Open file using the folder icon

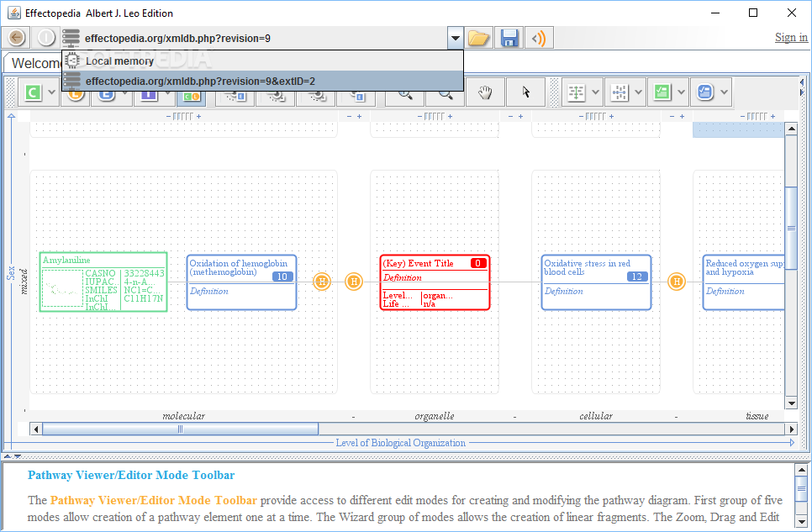pyautogui.click(x=478, y=38)
